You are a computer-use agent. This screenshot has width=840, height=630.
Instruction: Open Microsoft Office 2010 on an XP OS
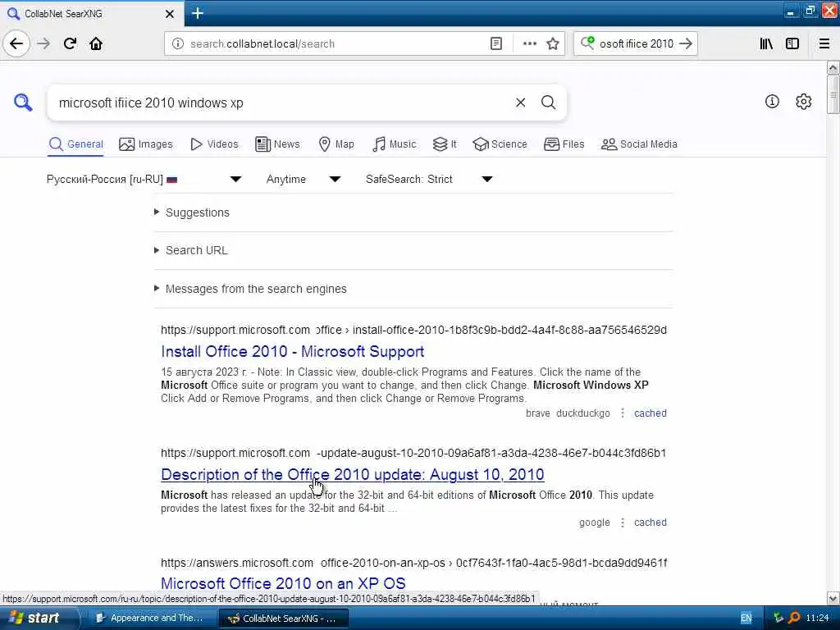tap(283, 583)
